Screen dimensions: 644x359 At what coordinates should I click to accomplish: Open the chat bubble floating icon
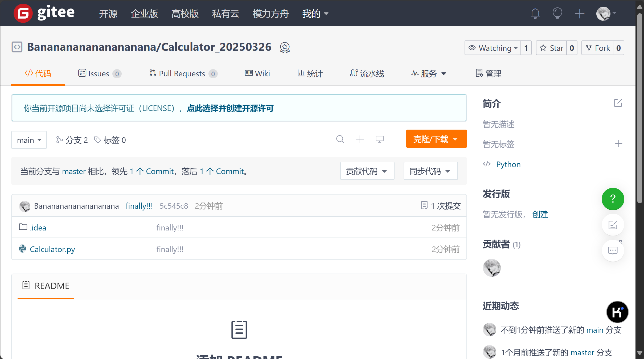tap(613, 250)
